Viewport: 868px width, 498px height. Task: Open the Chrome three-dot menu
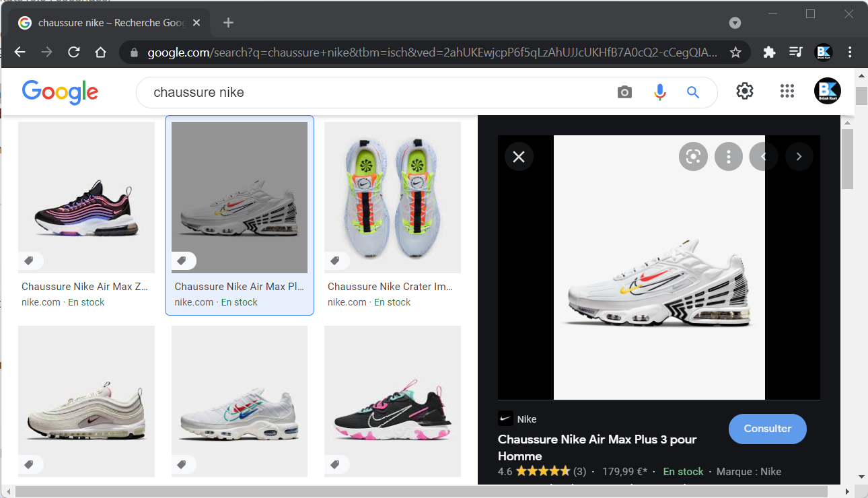tap(851, 52)
